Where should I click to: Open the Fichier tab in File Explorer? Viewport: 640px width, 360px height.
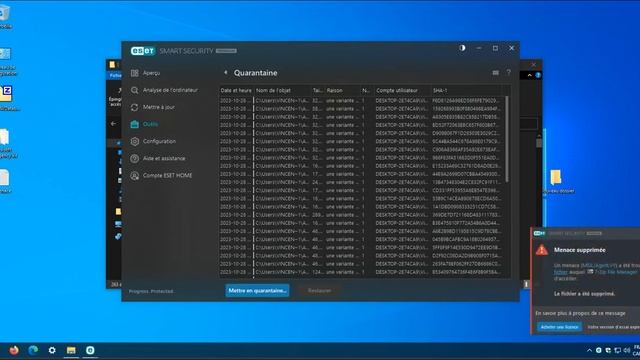point(115,76)
